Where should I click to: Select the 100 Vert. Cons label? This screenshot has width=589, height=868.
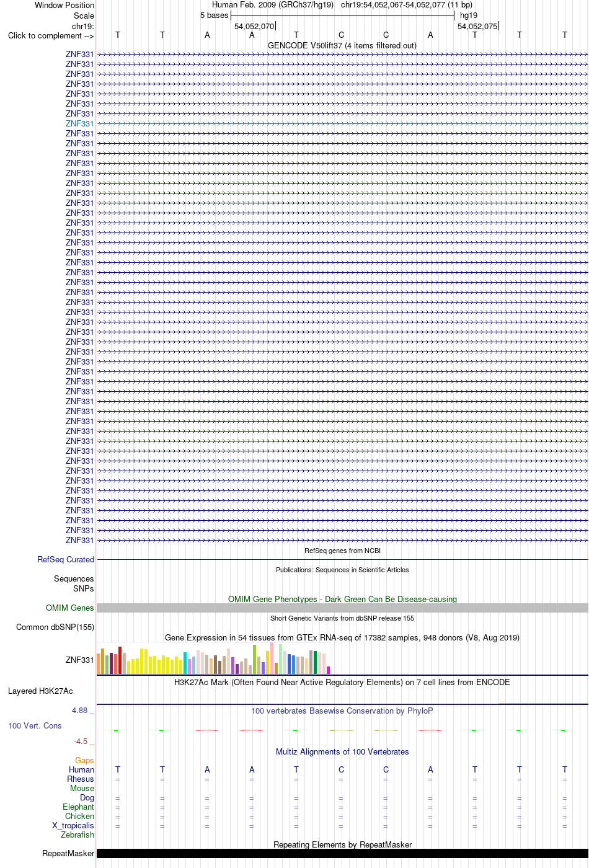pyautogui.click(x=35, y=725)
